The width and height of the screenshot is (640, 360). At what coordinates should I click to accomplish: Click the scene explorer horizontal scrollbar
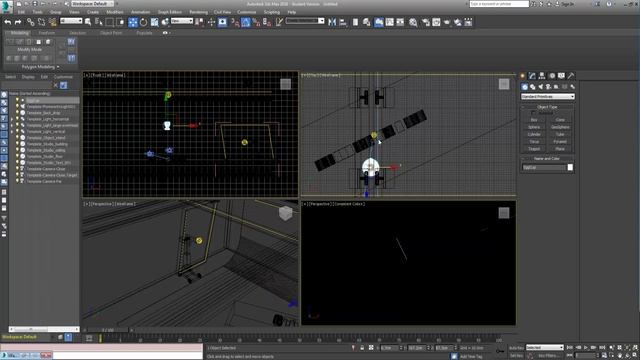click(x=44, y=329)
